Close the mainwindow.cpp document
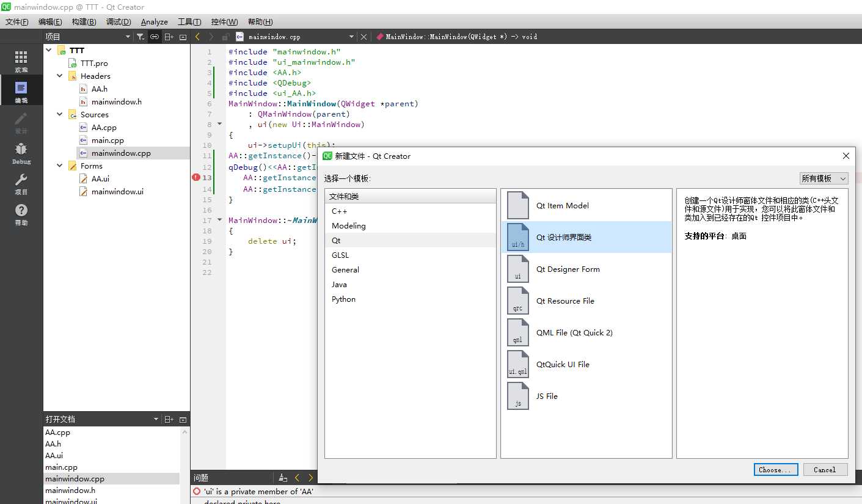This screenshot has width=862, height=504. point(364,37)
